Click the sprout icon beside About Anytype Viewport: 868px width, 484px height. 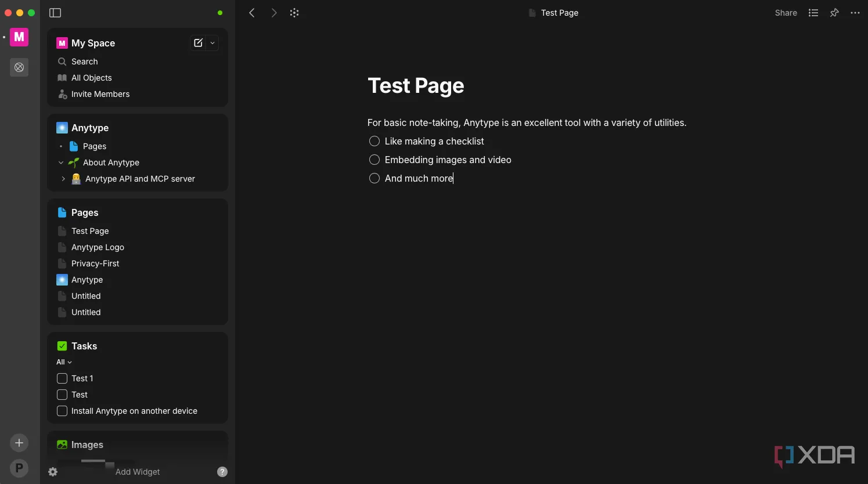pyautogui.click(x=74, y=162)
